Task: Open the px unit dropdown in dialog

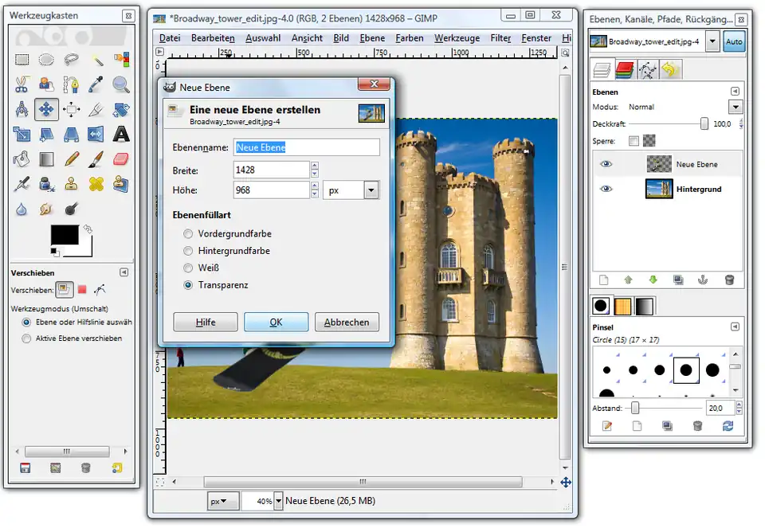Action: pos(371,190)
